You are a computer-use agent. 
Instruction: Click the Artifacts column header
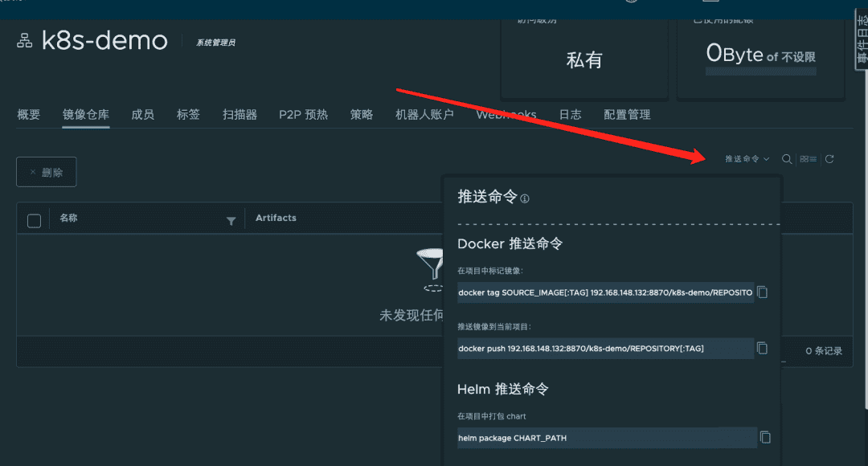tap(276, 218)
